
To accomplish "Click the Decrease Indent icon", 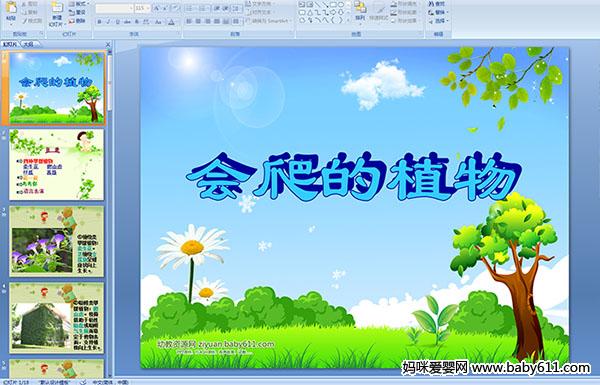I will pyautogui.click(x=217, y=8).
